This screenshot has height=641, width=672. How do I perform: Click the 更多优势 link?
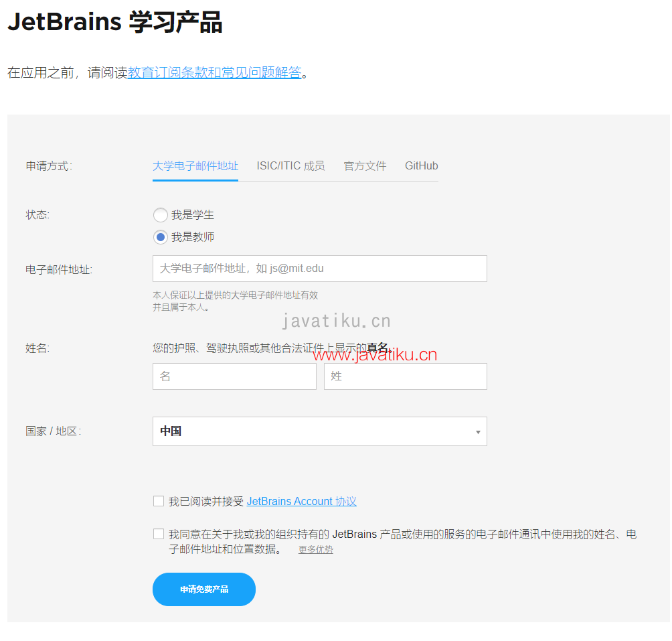click(316, 550)
